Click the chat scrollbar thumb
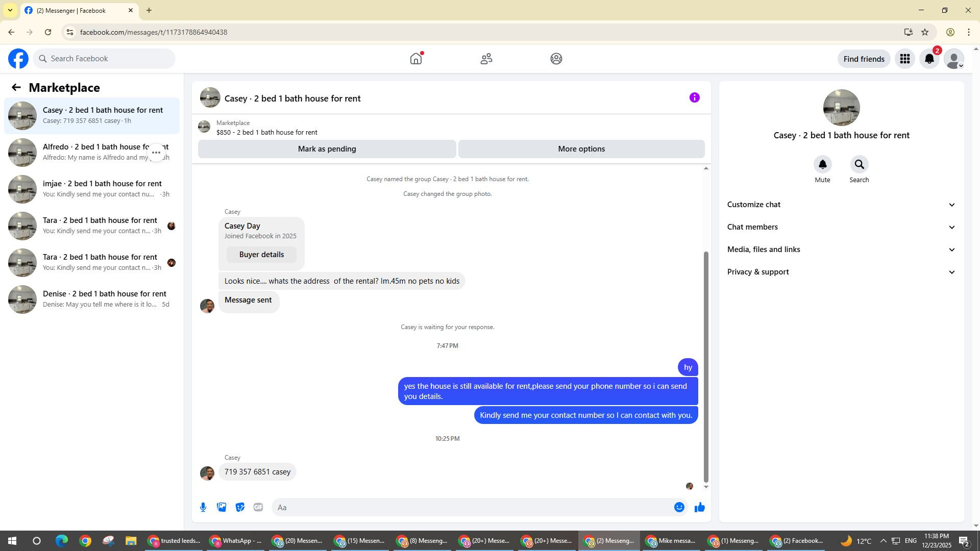The width and height of the screenshot is (980, 551). click(706, 367)
